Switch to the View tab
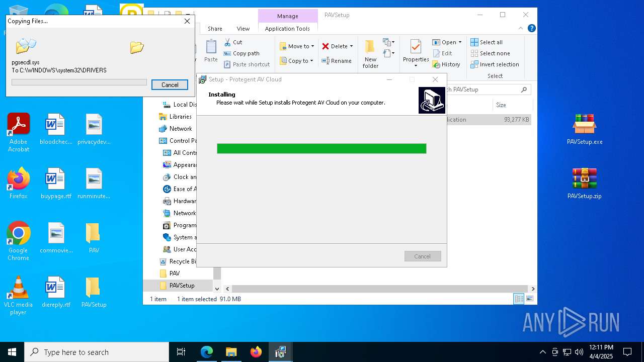The image size is (644, 362). [243, 29]
